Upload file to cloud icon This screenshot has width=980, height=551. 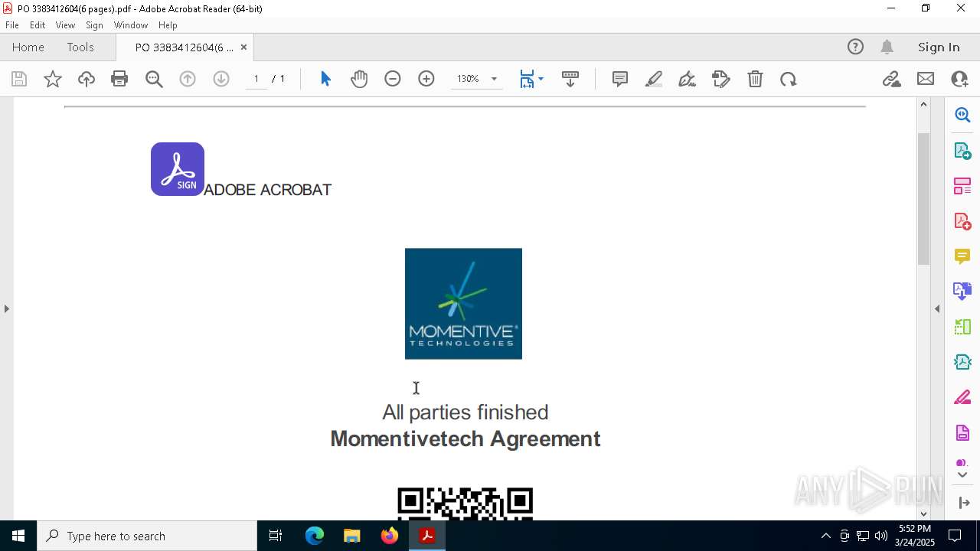(x=87, y=79)
